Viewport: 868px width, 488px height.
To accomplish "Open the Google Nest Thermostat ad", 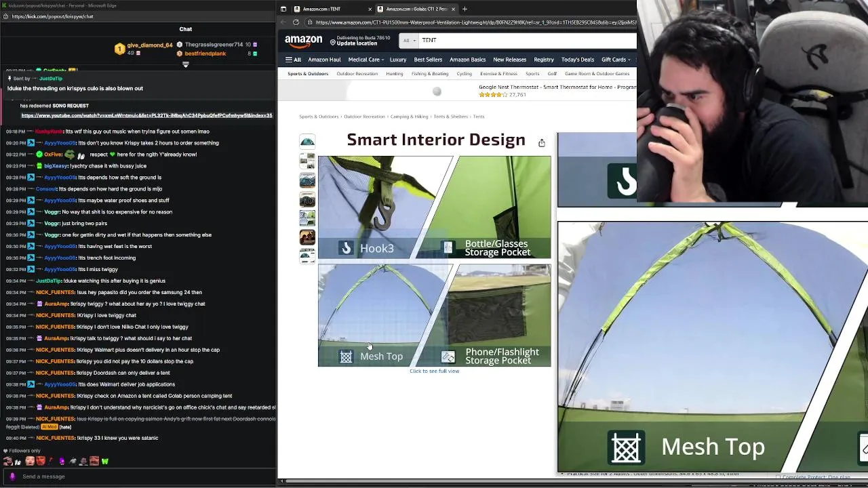I will [557, 87].
